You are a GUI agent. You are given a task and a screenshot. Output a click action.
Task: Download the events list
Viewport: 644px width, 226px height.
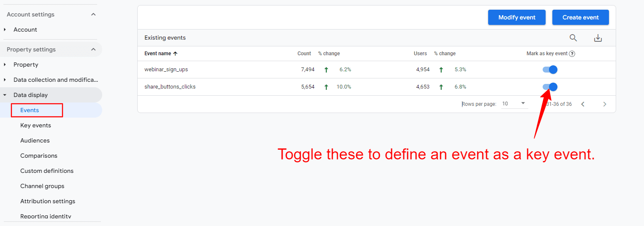598,38
